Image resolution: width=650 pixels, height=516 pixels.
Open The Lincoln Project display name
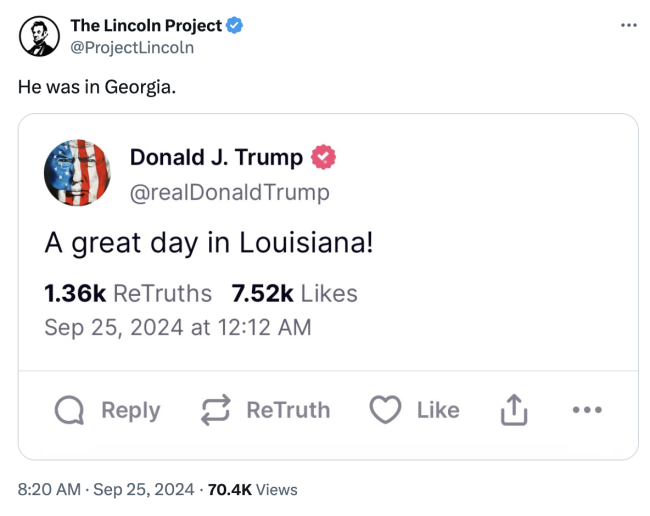pos(146,26)
